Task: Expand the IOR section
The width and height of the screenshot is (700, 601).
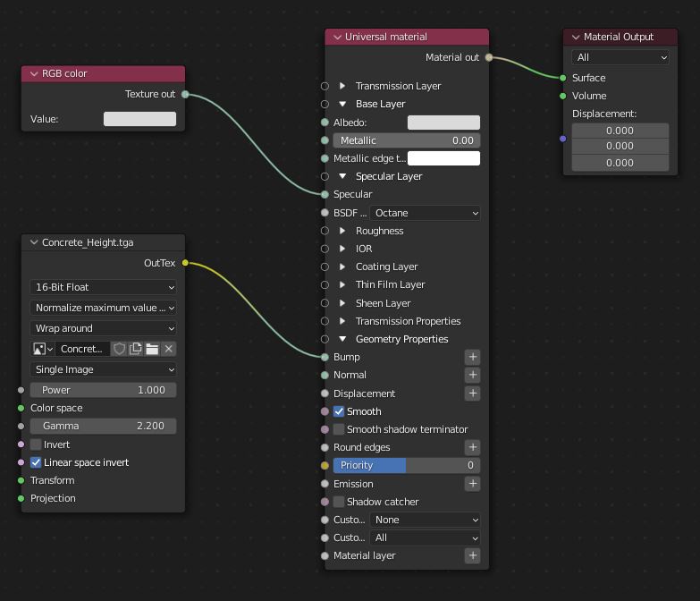Action: 342,249
